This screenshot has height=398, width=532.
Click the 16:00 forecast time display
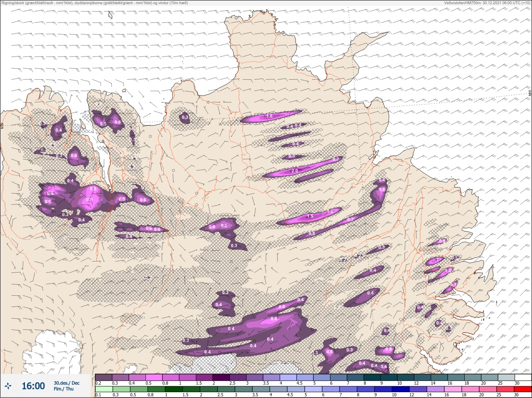33,386
